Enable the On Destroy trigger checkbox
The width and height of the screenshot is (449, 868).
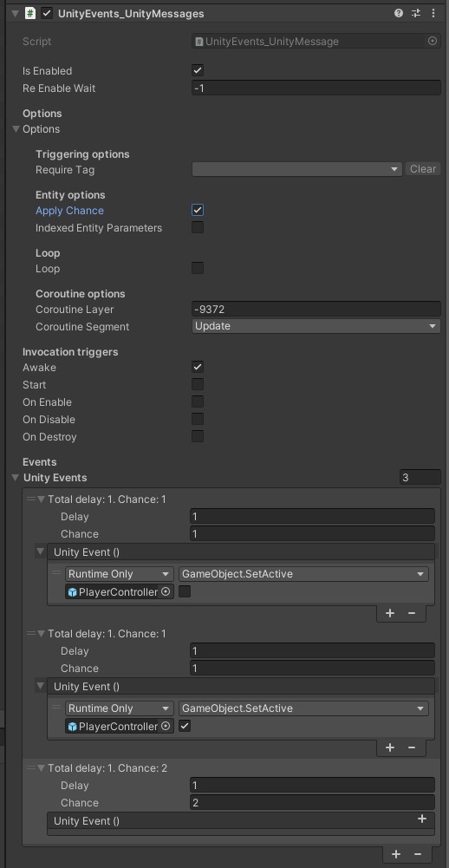point(198,436)
